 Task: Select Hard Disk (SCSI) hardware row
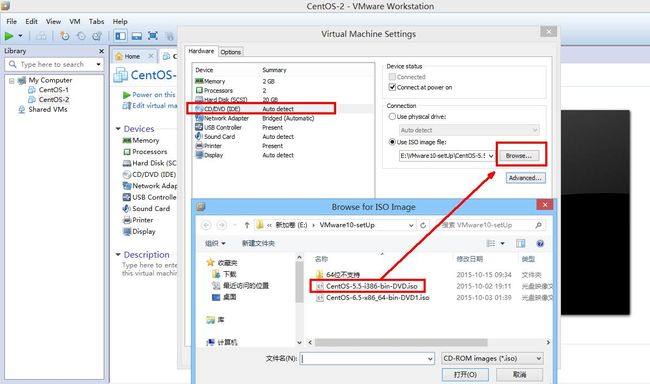[x=284, y=100]
